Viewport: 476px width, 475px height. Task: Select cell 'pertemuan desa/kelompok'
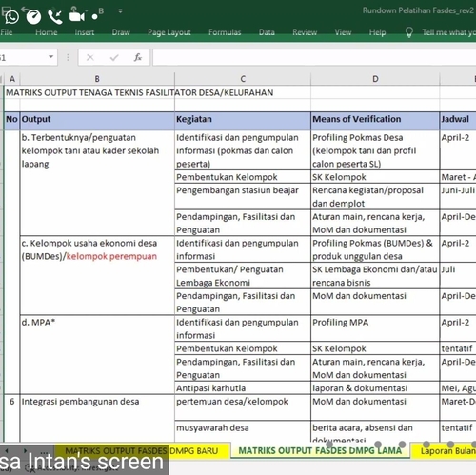point(243,407)
